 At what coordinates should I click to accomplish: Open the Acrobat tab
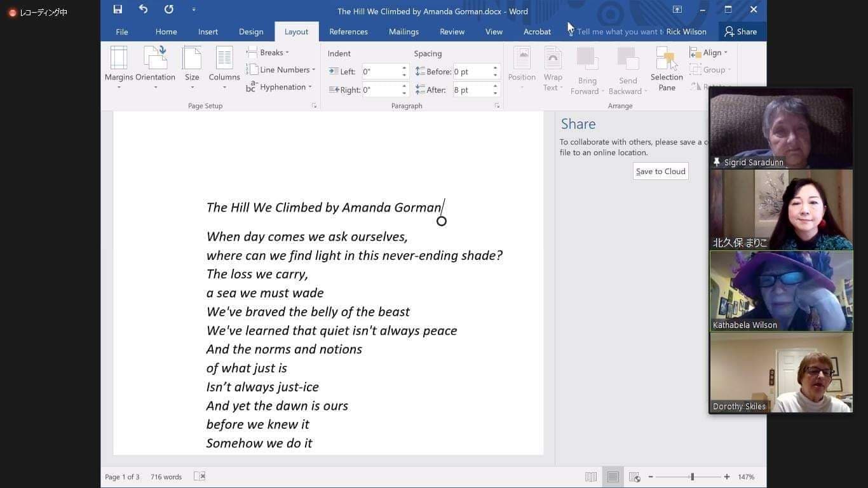point(537,32)
